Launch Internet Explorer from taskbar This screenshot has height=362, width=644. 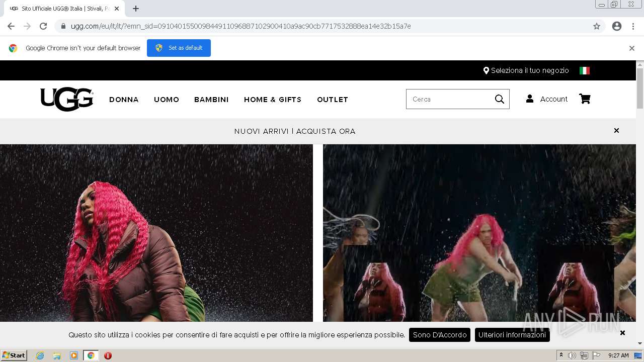(x=40, y=355)
